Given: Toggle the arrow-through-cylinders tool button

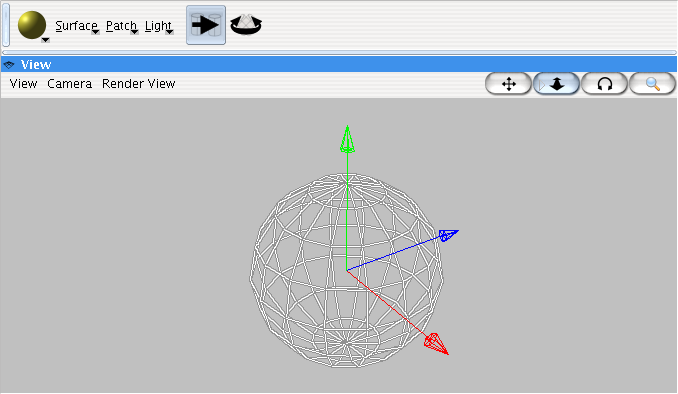Looking at the screenshot, I should coord(206,25).
